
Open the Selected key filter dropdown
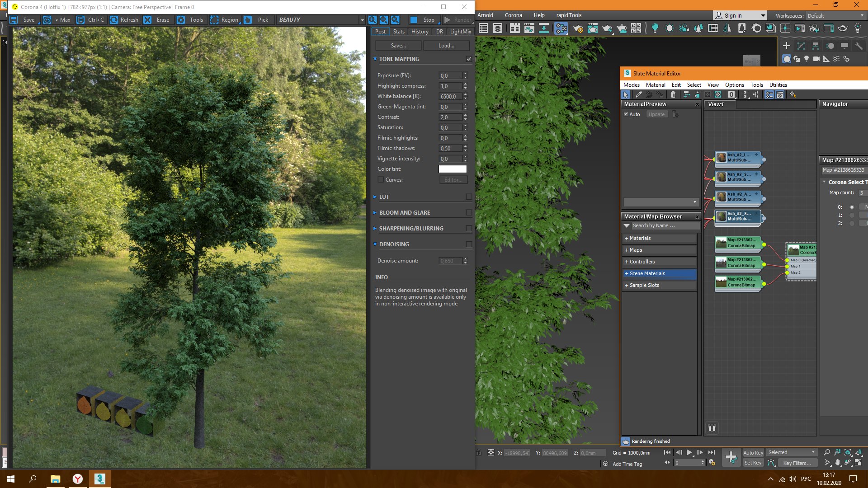[792, 452]
